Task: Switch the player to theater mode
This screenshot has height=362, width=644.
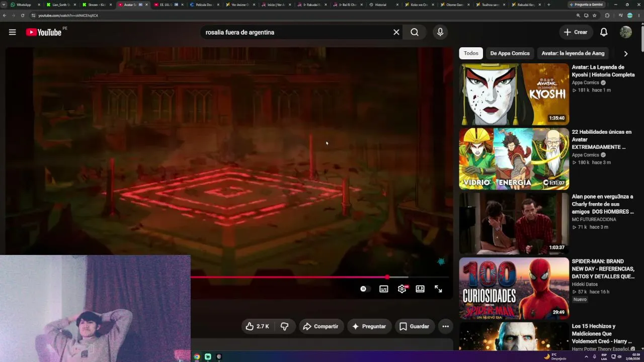Action: pos(420,289)
